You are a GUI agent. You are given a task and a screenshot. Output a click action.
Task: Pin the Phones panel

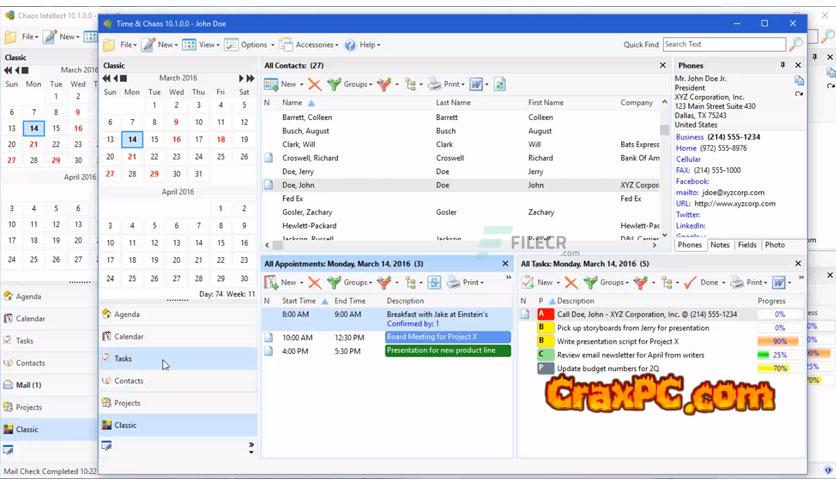coord(783,65)
